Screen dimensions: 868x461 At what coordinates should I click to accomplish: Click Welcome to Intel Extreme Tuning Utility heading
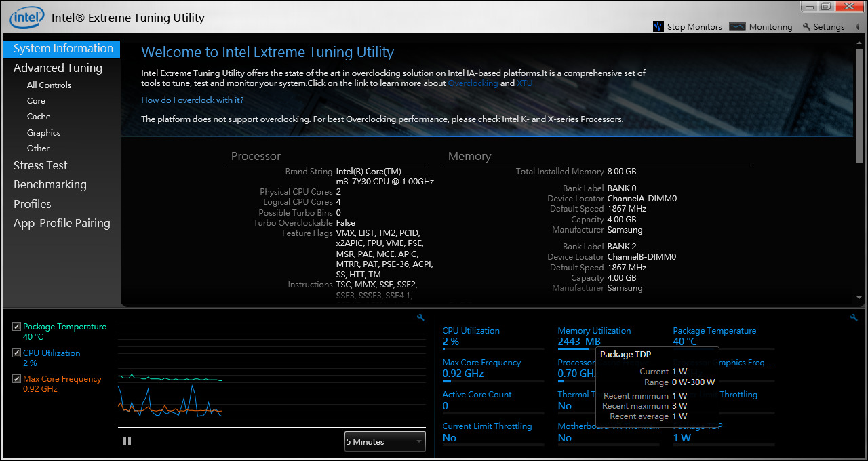267,52
